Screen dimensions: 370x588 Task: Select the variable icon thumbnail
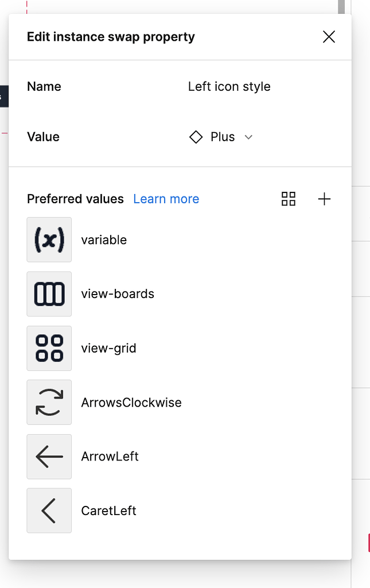[x=49, y=239]
